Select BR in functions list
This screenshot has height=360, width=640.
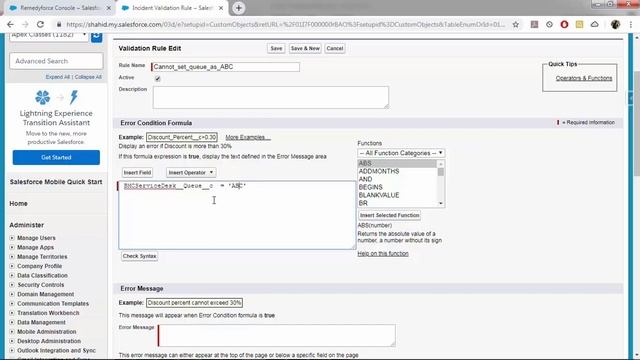tap(397, 203)
